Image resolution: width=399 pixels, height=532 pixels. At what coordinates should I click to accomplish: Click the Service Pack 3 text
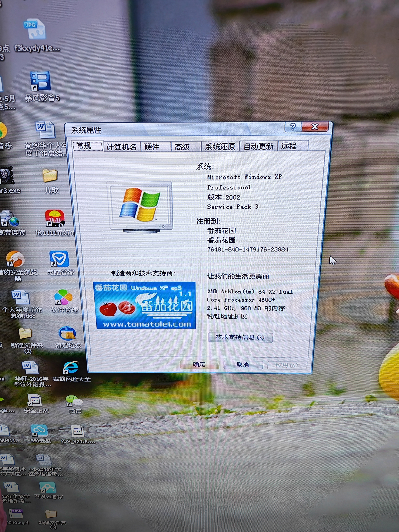coord(233,207)
